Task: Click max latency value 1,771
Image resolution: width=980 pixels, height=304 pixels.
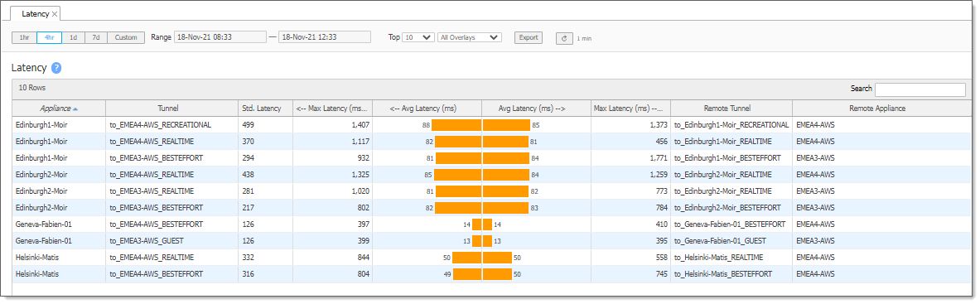Action: pos(658,158)
